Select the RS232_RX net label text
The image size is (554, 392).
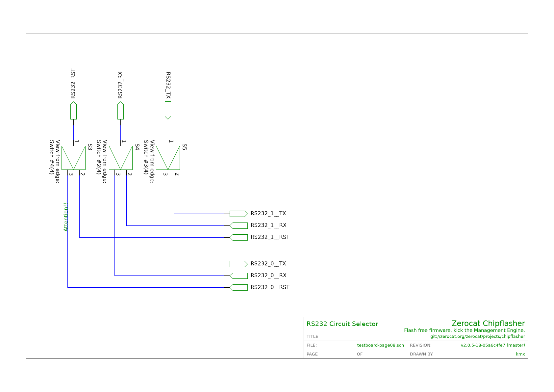120,85
